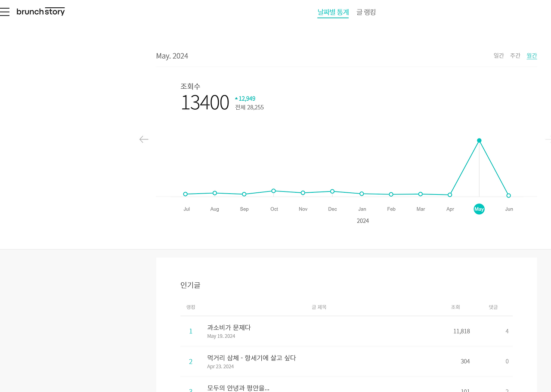Screen dimensions: 551x392
Task: Select the 날짜별 통계 tab
Action: pos(333,12)
